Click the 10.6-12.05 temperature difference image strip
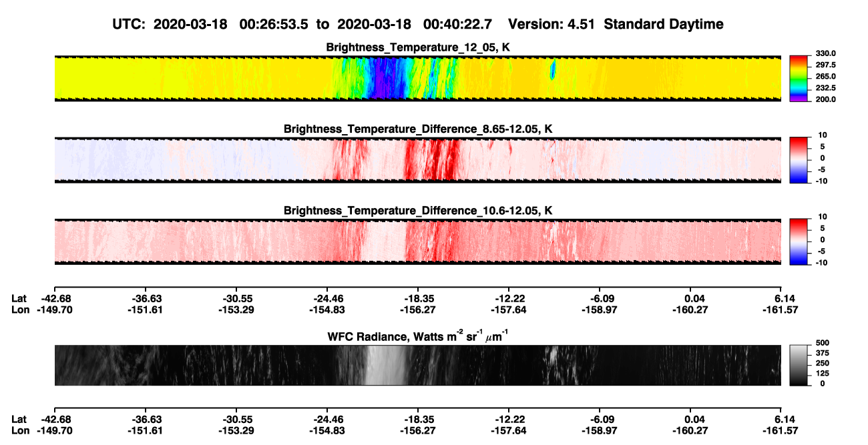The image size is (868, 445). 417,242
